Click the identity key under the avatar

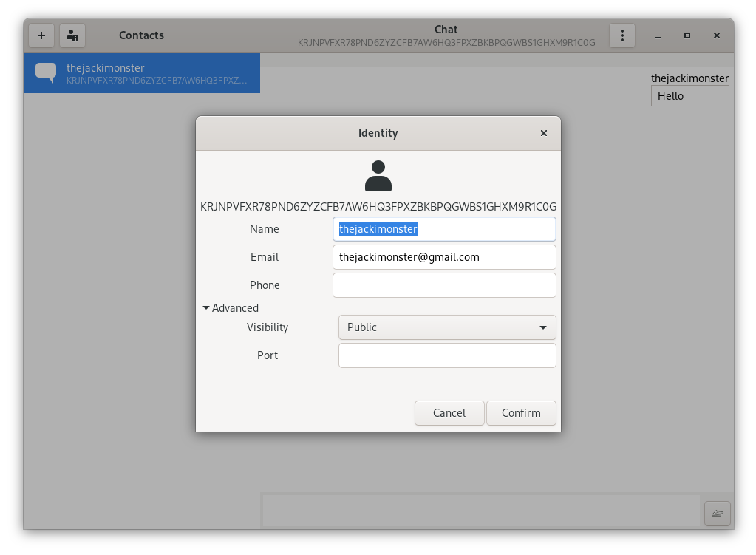click(378, 207)
